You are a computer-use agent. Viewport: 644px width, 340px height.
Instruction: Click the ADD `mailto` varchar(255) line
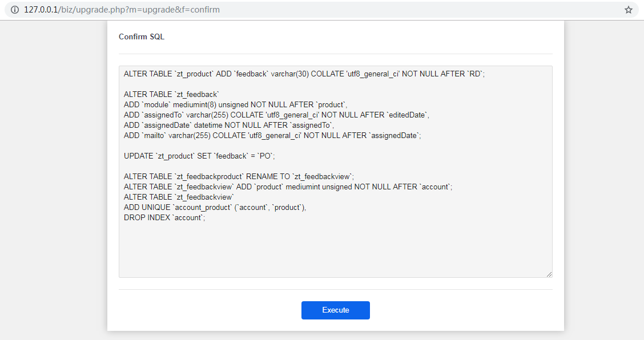coord(272,136)
